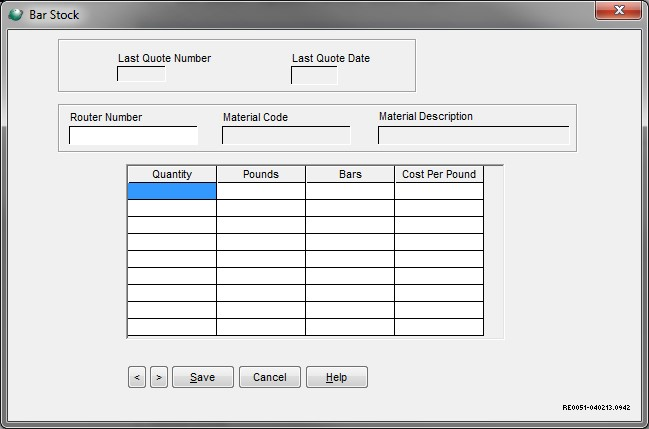
Task: Click the Last Quote Number field
Action: pos(141,74)
